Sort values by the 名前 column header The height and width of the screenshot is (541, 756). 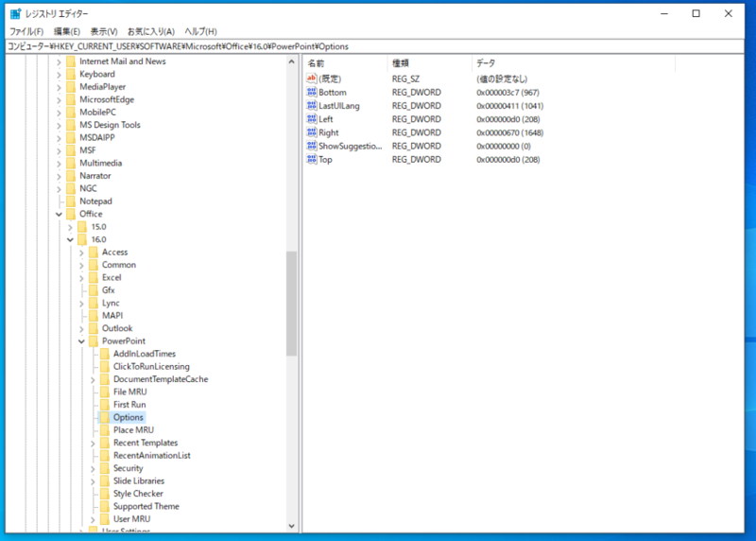[x=345, y=63]
